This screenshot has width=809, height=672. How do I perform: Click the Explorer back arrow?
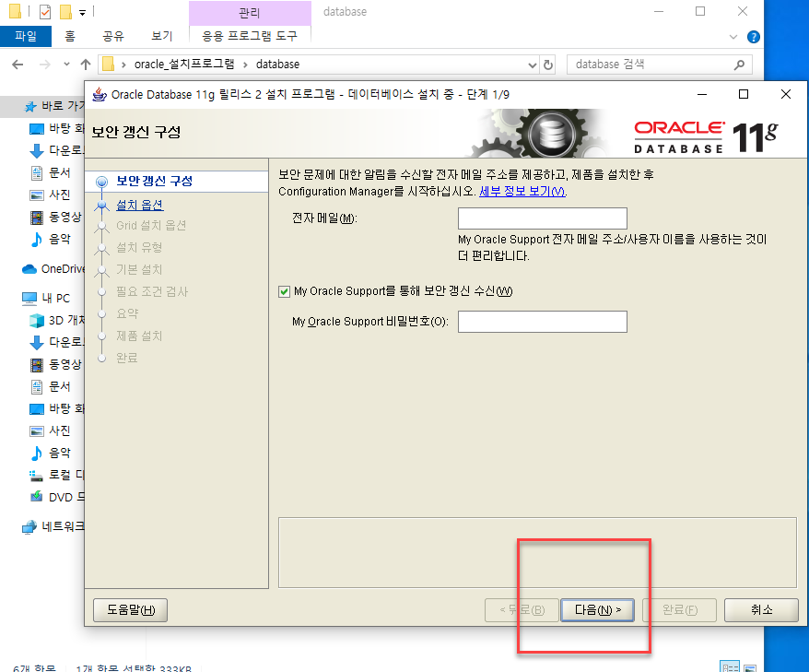click(18, 65)
